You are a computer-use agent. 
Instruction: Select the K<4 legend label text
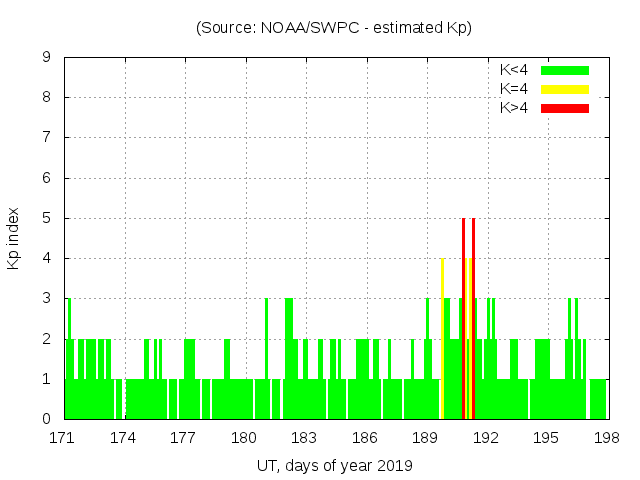point(514,70)
